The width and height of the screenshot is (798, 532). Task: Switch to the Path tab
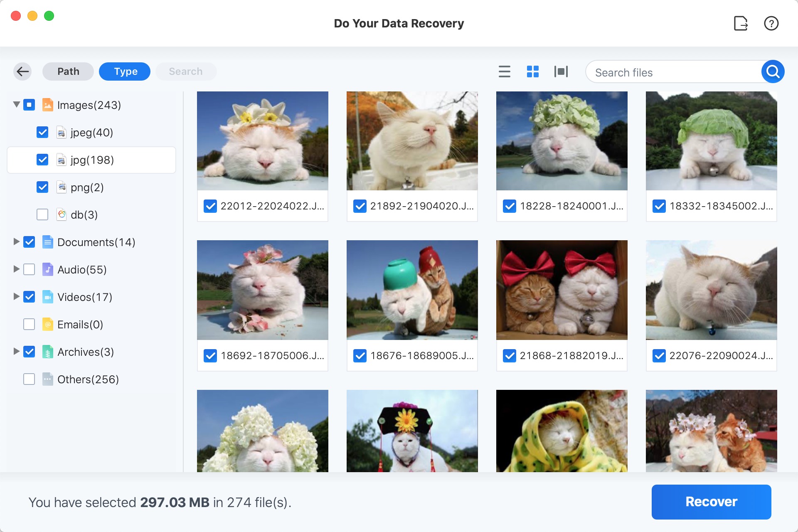pos(68,71)
